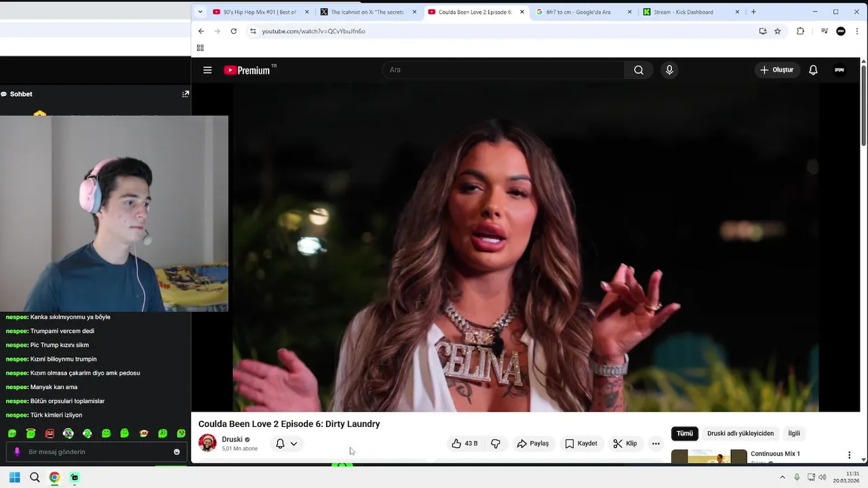Close the Kick Dashboard tab
Screen dimensions: 868x488
click(x=738, y=12)
